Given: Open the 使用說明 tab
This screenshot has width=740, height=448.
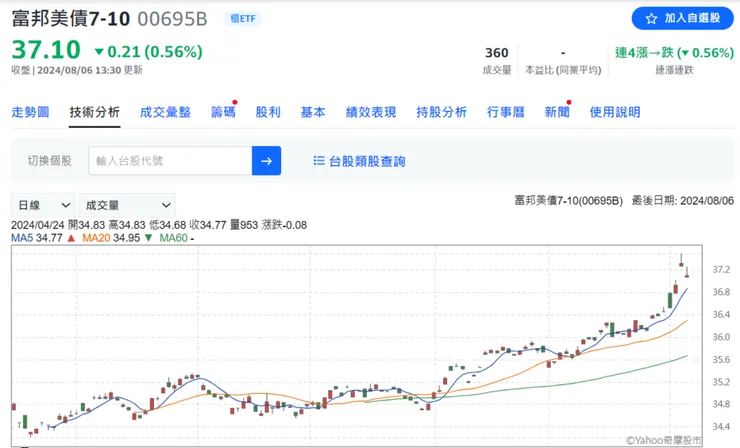Looking at the screenshot, I should tap(615, 112).
